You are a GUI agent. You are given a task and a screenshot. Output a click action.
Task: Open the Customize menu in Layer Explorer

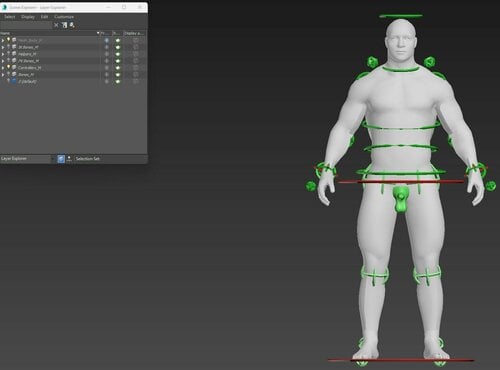[64, 17]
